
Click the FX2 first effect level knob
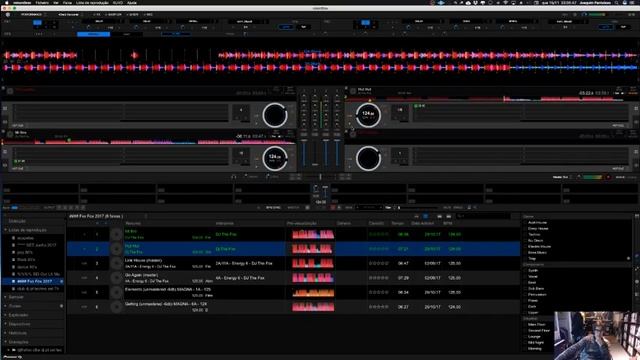coord(408,27)
